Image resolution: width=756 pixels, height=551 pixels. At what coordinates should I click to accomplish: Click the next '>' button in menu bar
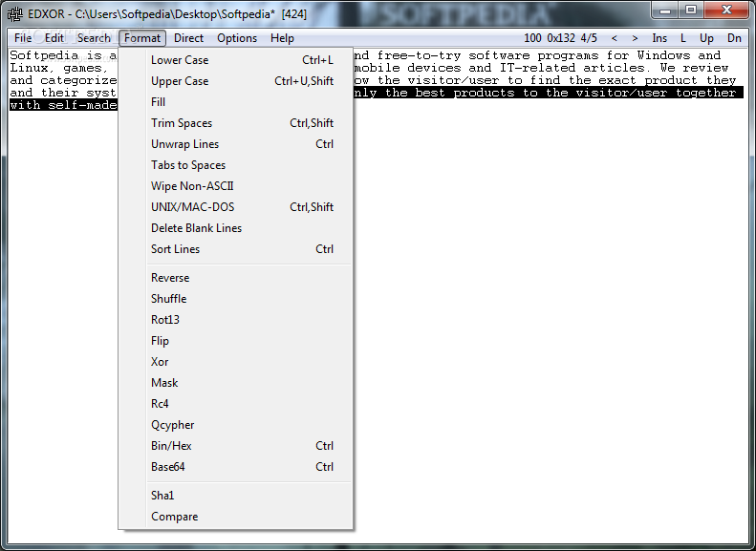pos(635,38)
